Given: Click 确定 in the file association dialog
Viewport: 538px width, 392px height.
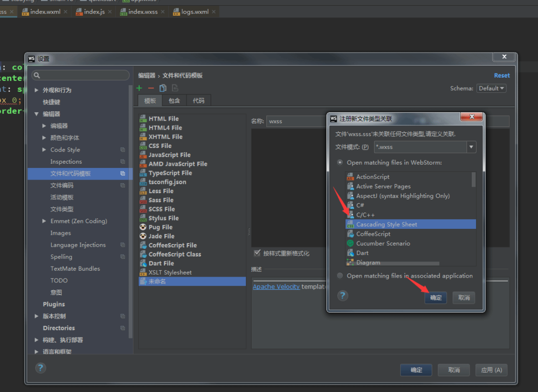Looking at the screenshot, I should 436,298.
